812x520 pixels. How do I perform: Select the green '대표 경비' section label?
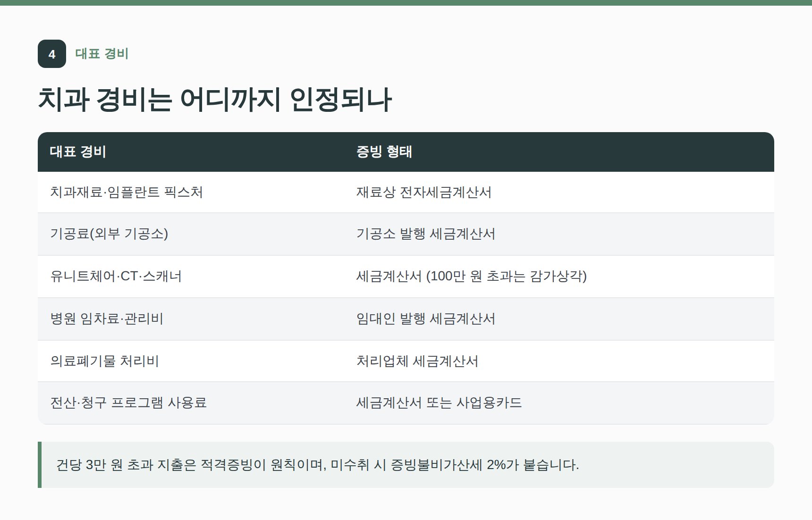tap(102, 54)
